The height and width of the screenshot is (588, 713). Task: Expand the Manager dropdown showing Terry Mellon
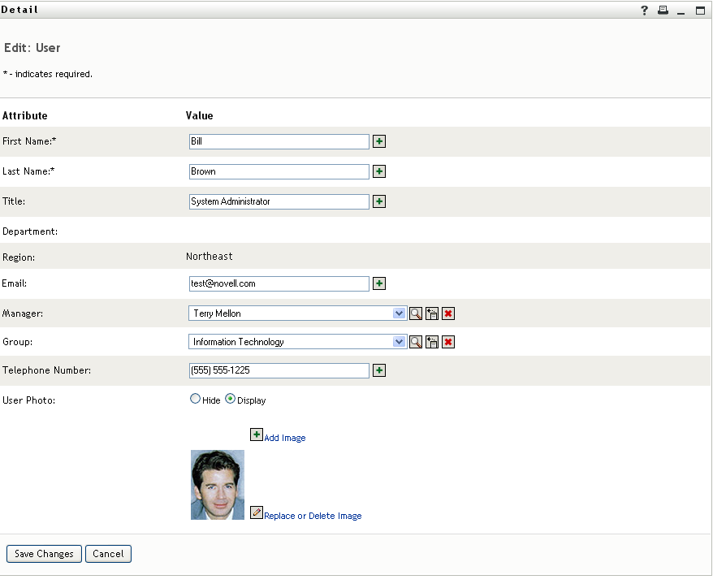tap(399, 313)
